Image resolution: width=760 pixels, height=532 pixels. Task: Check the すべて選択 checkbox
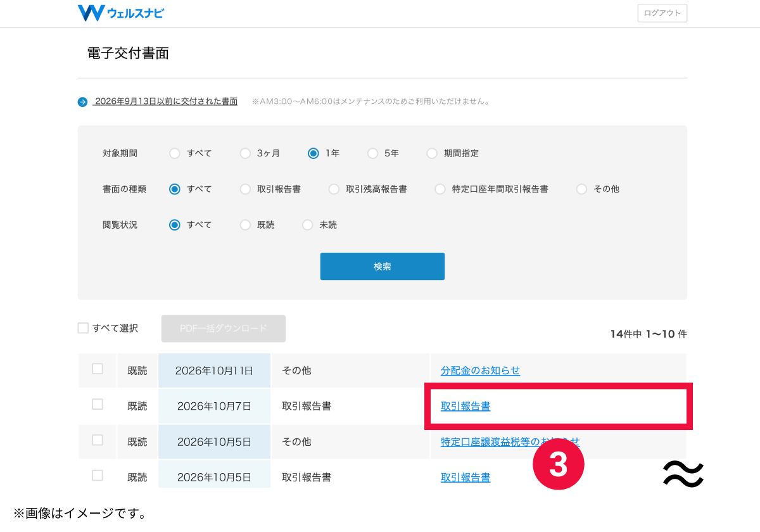pyautogui.click(x=83, y=328)
